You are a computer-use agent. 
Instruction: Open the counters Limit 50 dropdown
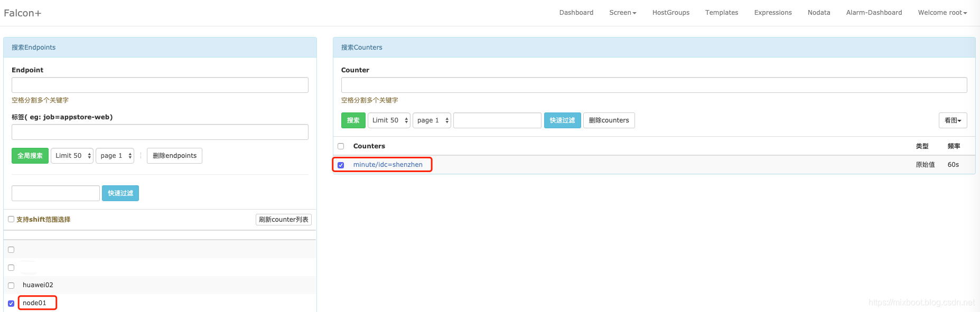[389, 120]
